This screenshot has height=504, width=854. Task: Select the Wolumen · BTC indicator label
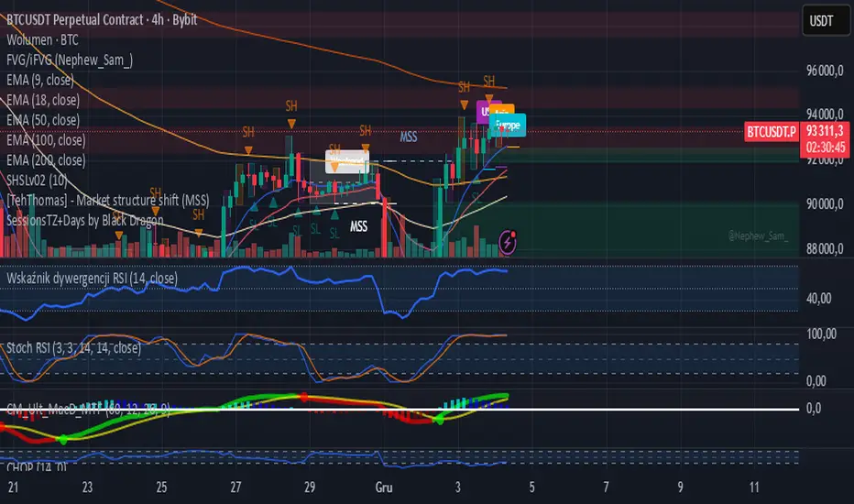(42, 40)
